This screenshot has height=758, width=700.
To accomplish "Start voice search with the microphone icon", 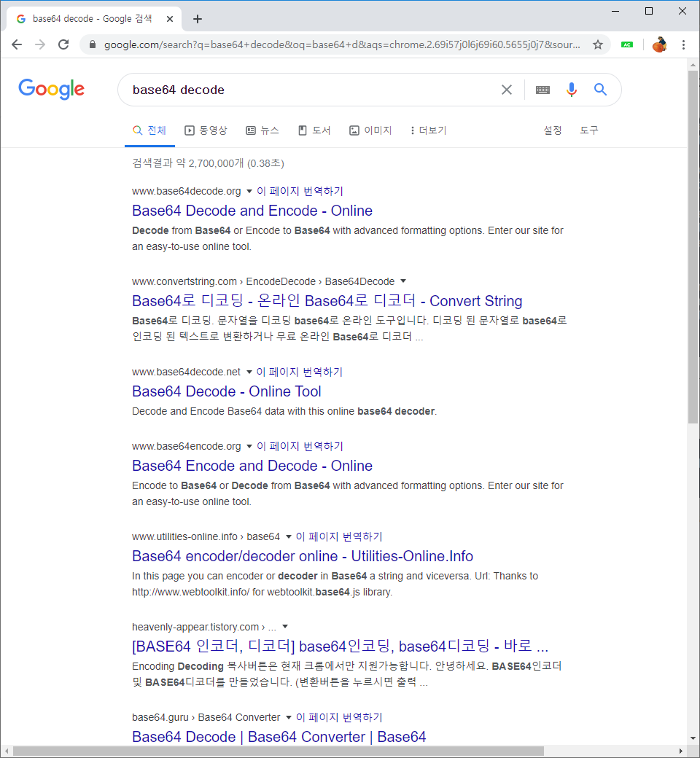I will 572,90.
